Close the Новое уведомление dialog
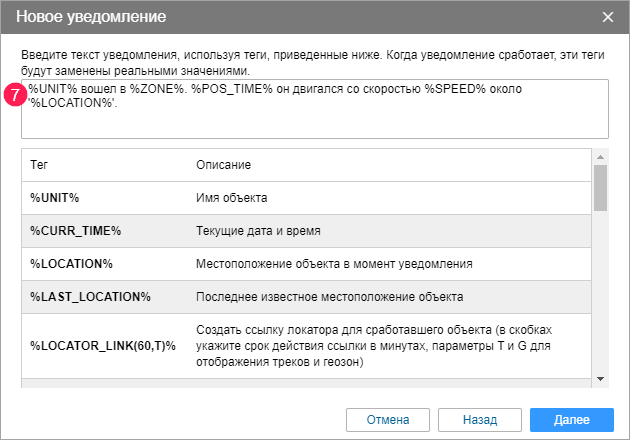The image size is (630, 440). point(607,17)
